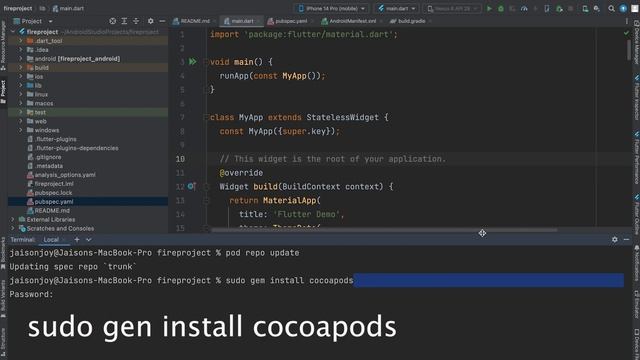Expand Scratches and Consoles node
Viewport: 640px width, 360px height.
[x=13, y=229]
